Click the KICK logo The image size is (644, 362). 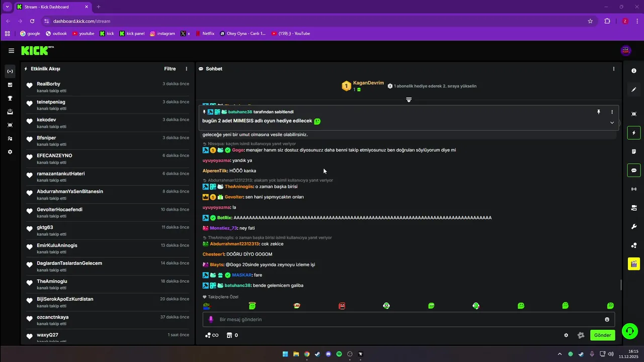tap(37, 50)
